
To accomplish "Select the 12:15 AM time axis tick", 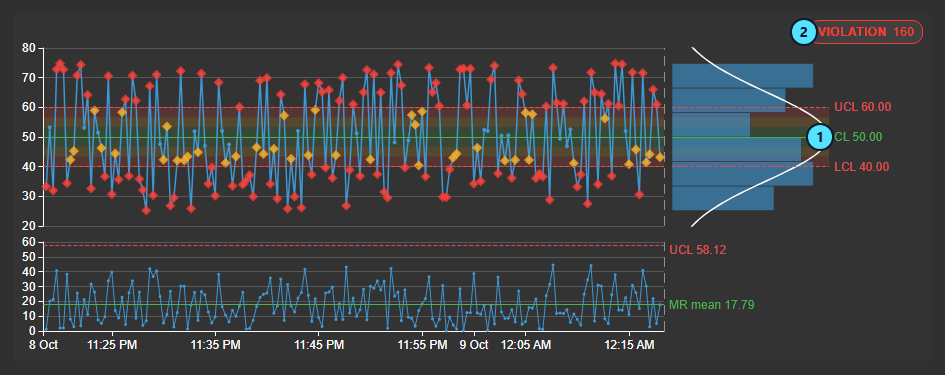I will point(629,345).
